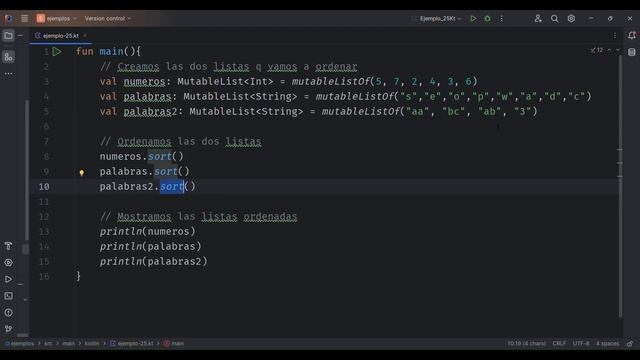
Task: Open the Services tool window
Action: (8, 262)
